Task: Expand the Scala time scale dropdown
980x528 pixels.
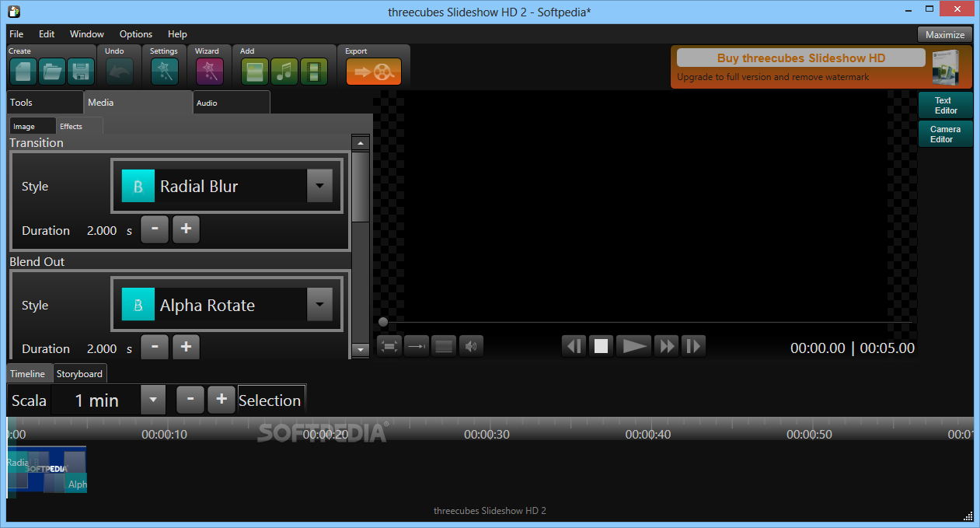Action: point(152,400)
